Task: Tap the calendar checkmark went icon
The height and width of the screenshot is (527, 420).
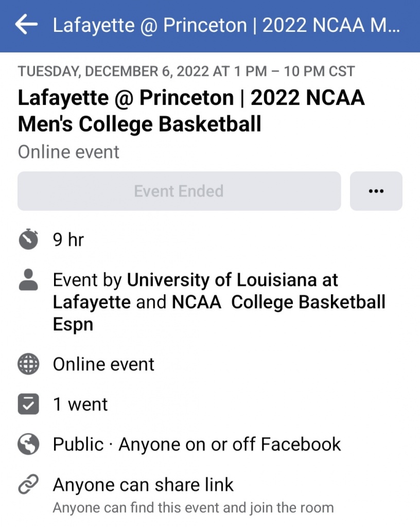Action: [x=28, y=404]
